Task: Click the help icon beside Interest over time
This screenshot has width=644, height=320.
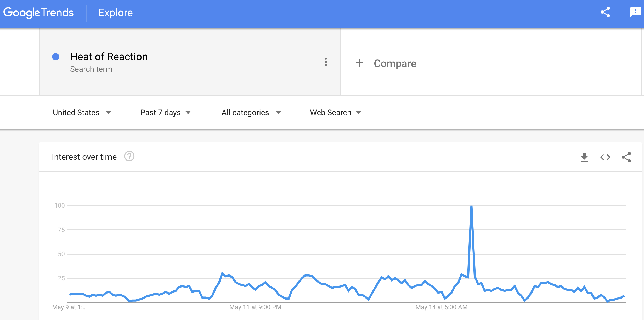Action: [129, 156]
